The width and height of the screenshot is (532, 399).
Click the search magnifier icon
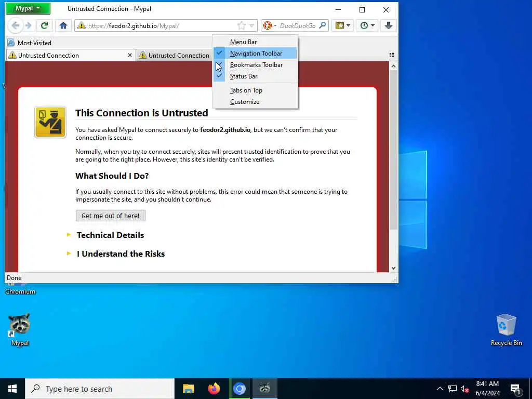(x=323, y=25)
